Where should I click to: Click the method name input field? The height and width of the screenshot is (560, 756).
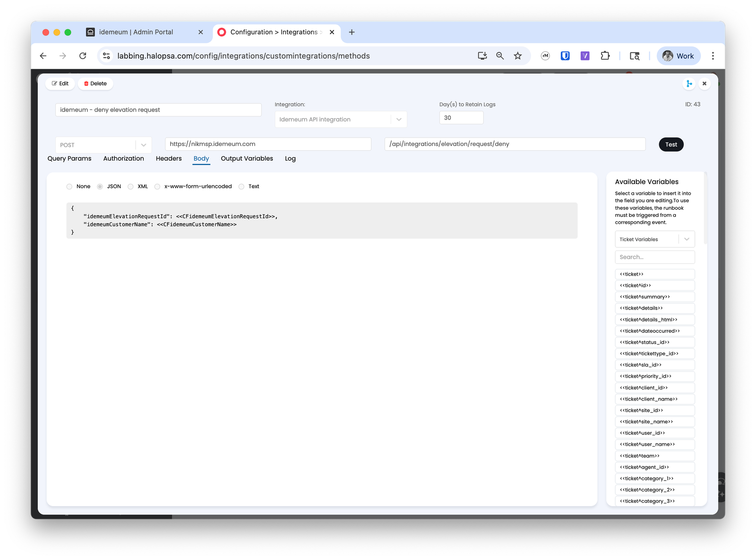pyautogui.click(x=158, y=110)
